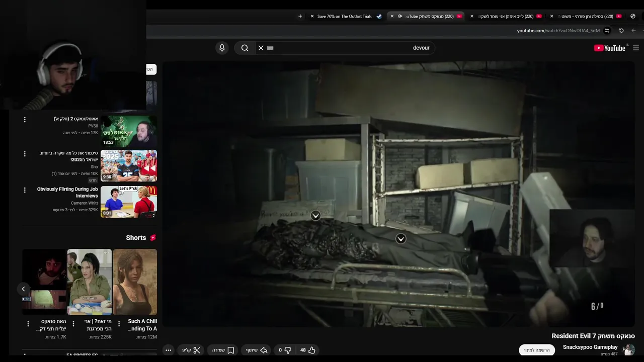Click the youtube.com address bar URL
The image size is (644, 362).
[x=558, y=31]
